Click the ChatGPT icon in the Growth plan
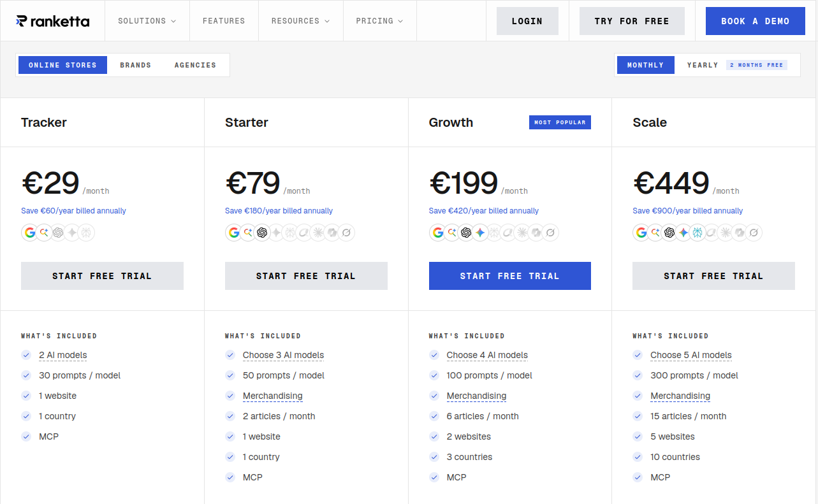The width and height of the screenshot is (818, 504). (466, 233)
